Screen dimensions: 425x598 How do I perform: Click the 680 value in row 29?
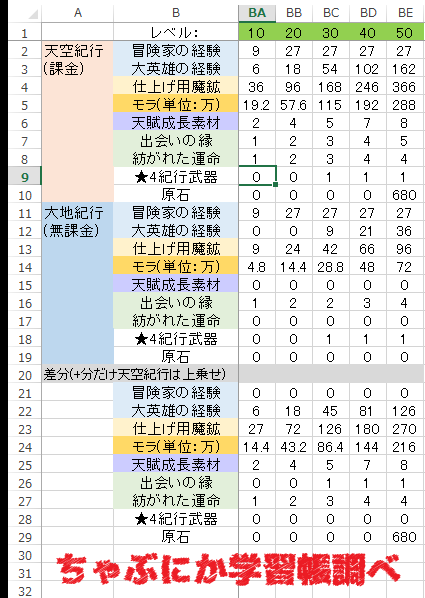tap(406, 537)
